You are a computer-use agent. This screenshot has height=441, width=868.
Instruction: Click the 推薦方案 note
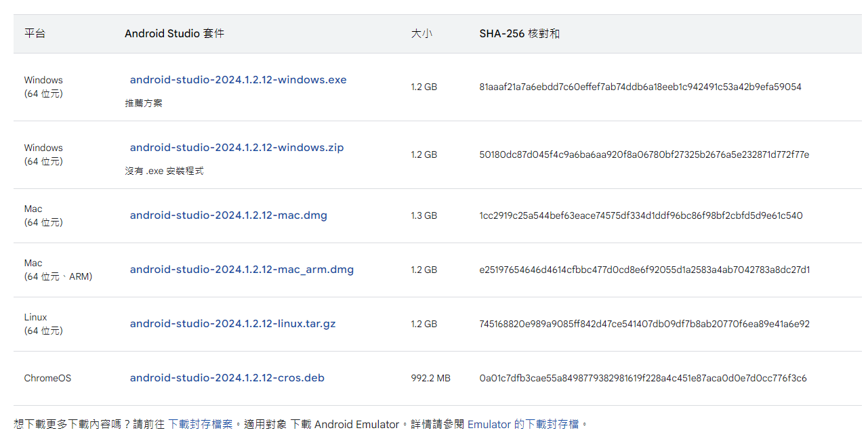(144, 103)
